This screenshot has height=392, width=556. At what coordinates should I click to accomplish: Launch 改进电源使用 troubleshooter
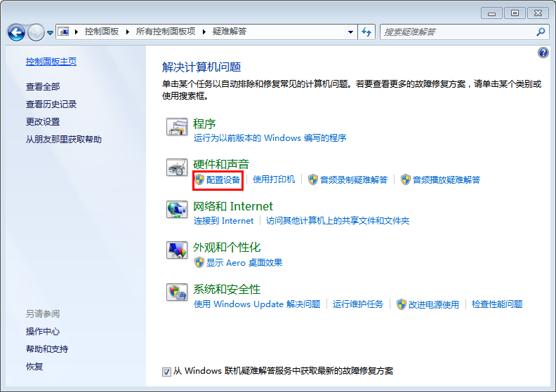coord(434,304)
